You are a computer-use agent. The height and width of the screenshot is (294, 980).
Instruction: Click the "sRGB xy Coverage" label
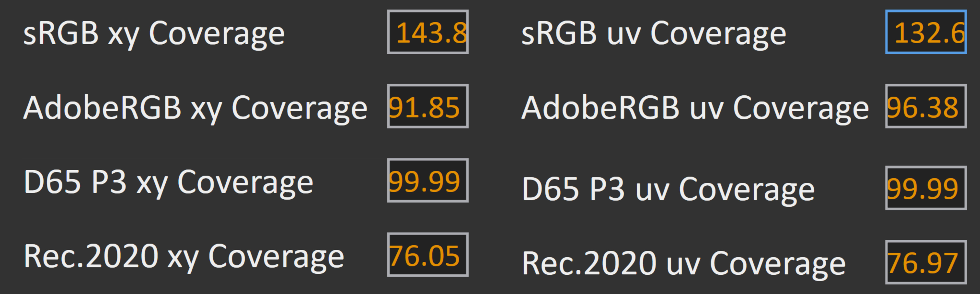[154, 33]
